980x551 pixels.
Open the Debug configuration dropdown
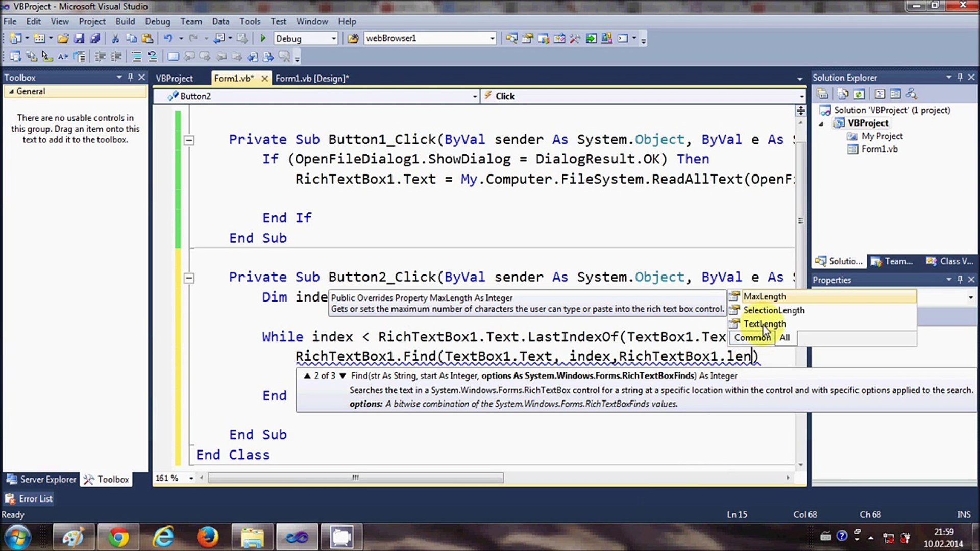point(333,39)
